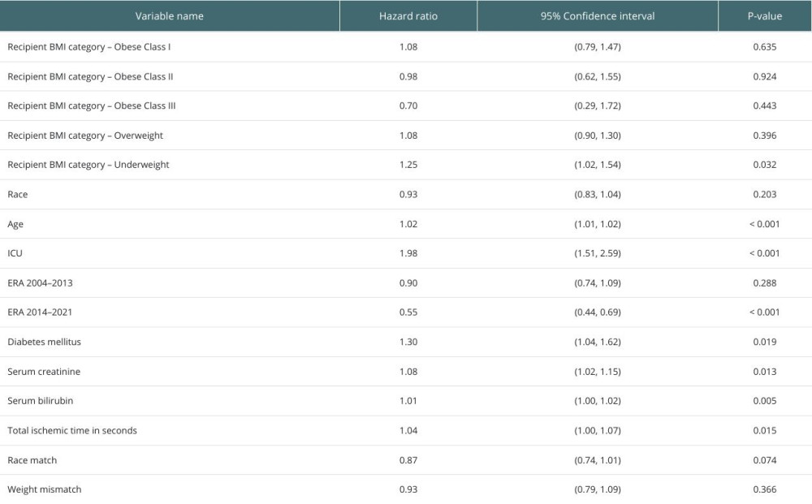The width and height of the screenshot is (812, 504).
Task: Click the Variable name column header
Action: point(170,16)
